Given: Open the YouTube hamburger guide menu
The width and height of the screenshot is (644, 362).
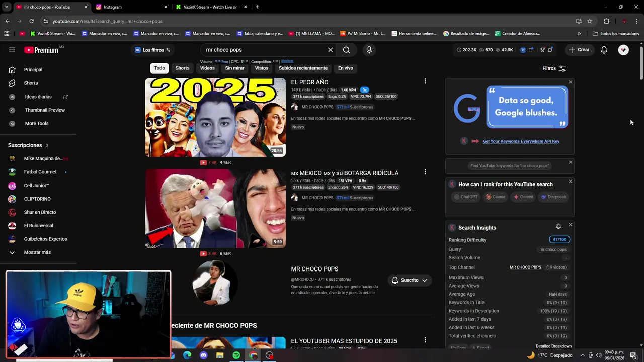Looking at the screenshot, I should [12, 50].
